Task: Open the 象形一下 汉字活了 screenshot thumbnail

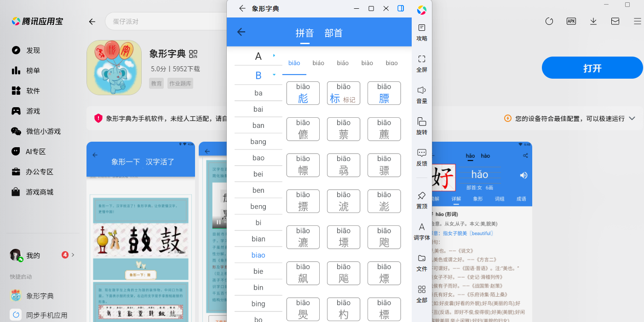Action: [x=141, y=232]
